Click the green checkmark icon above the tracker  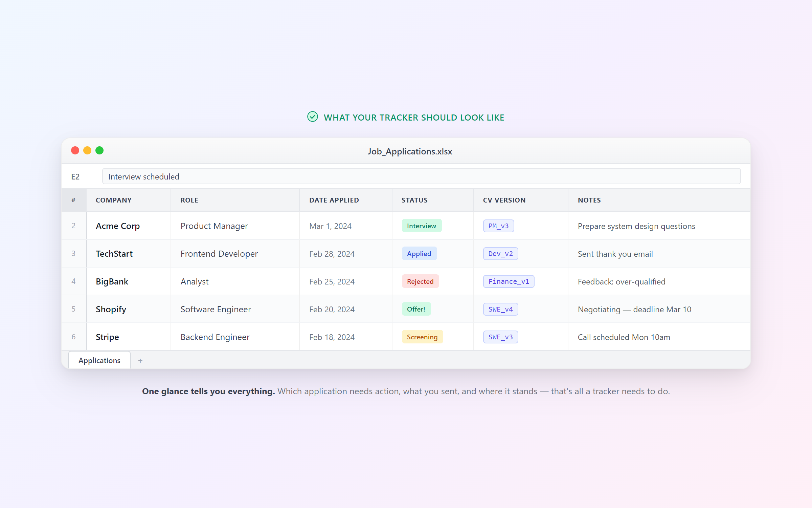(312, 117)
